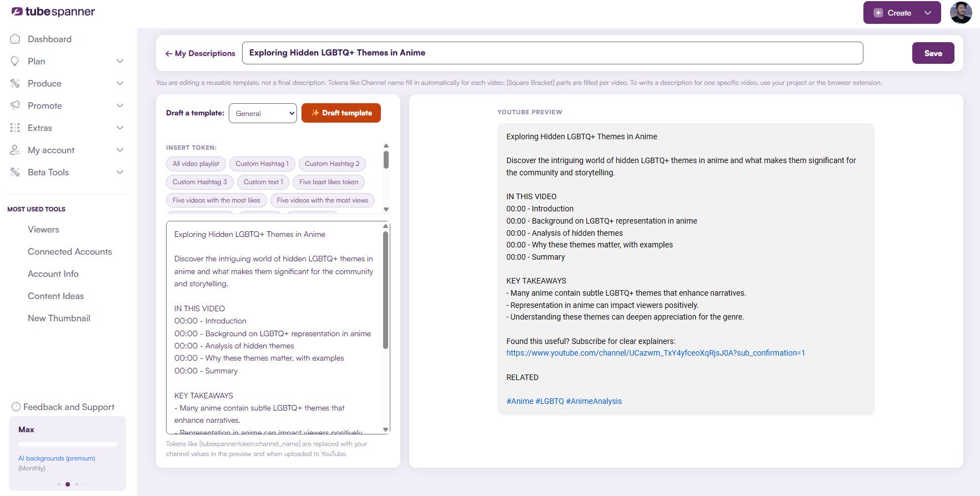Click the token list scroll-up arrow

coord(386,146)
